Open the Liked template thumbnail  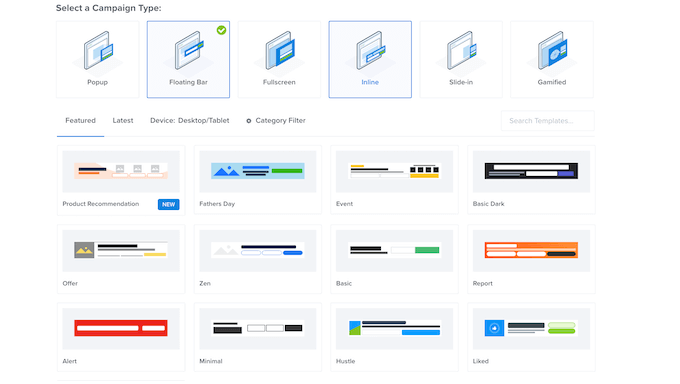pyautogui.click(x=531, y=329)
